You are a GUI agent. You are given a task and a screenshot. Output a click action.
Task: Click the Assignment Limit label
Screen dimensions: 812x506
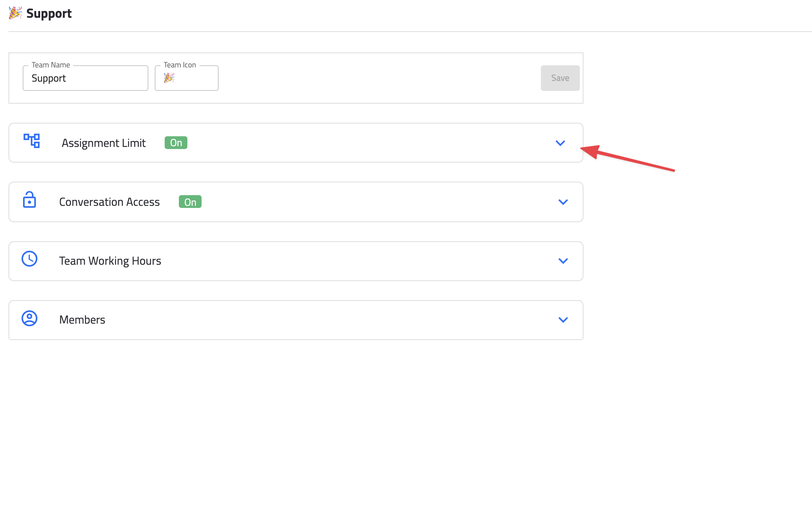[x=104, y=143]
